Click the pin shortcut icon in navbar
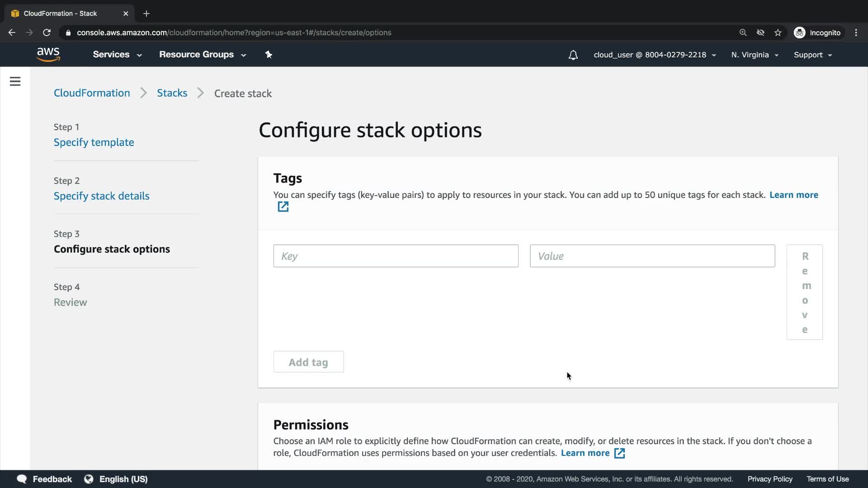 point(269,55)
